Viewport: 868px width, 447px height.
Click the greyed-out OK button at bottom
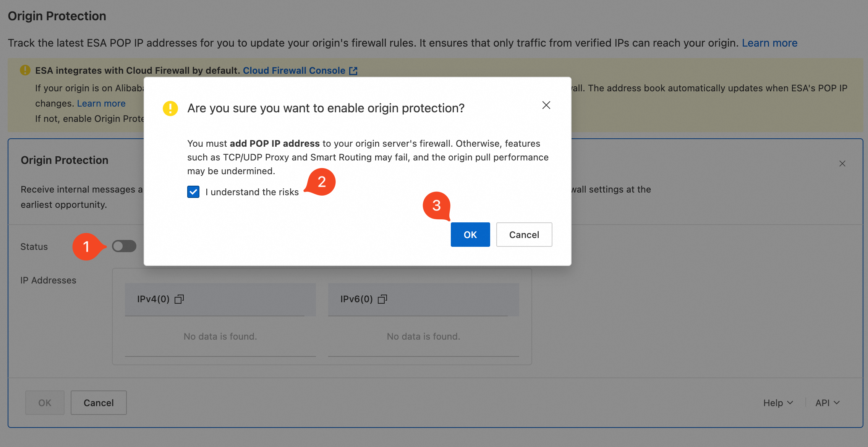(45, 403)
